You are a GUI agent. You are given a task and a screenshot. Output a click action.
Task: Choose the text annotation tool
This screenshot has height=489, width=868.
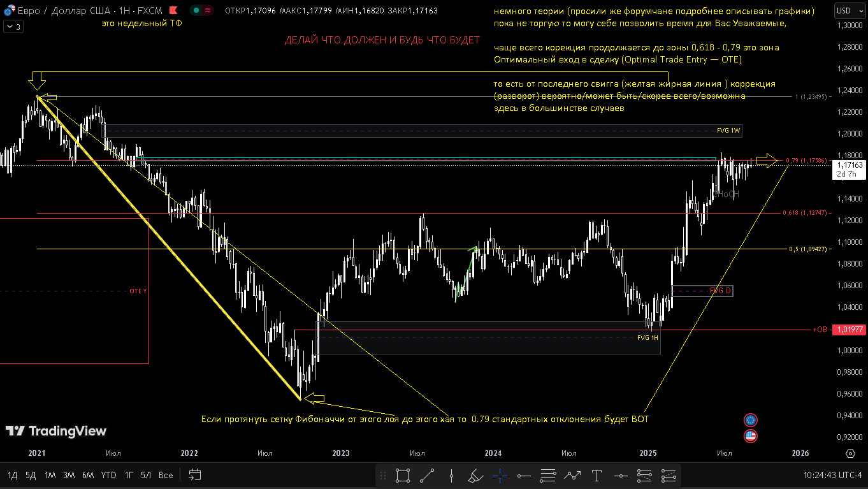pyautogui.click(x=597, y=475)
